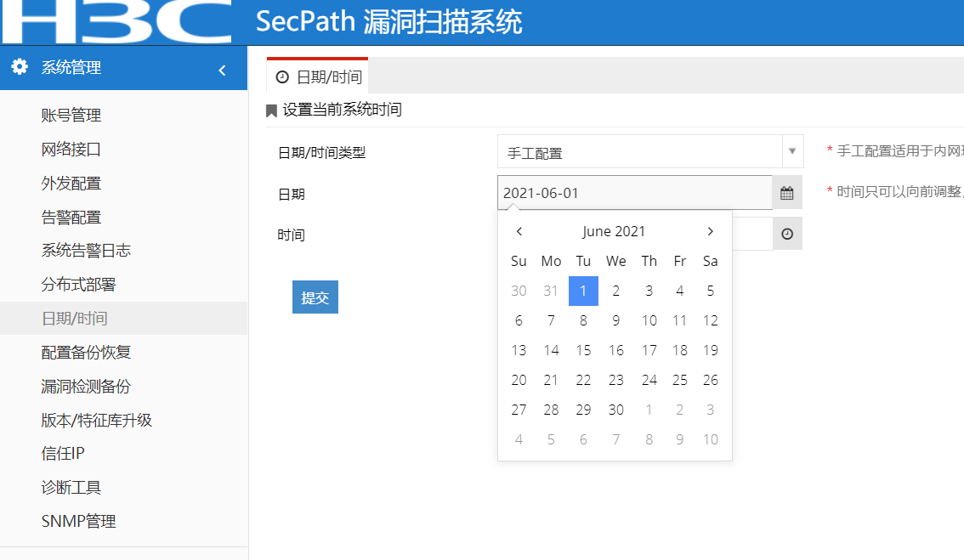Screen dimensions: 964x560
Task: Open 账号管理 in the sidebar
Action: pos(71,116)
